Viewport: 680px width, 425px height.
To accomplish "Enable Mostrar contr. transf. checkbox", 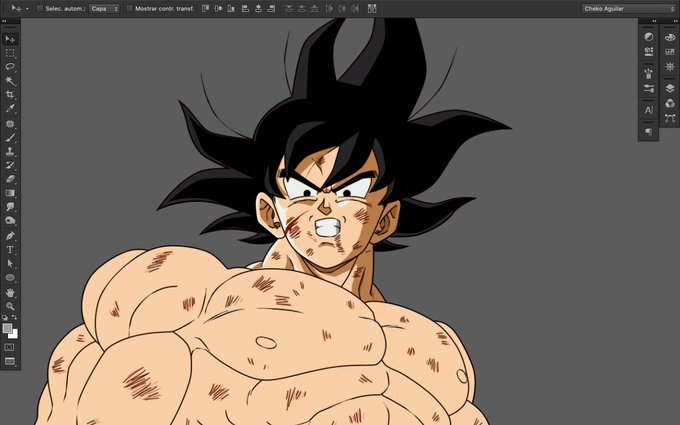I will 129,8.
